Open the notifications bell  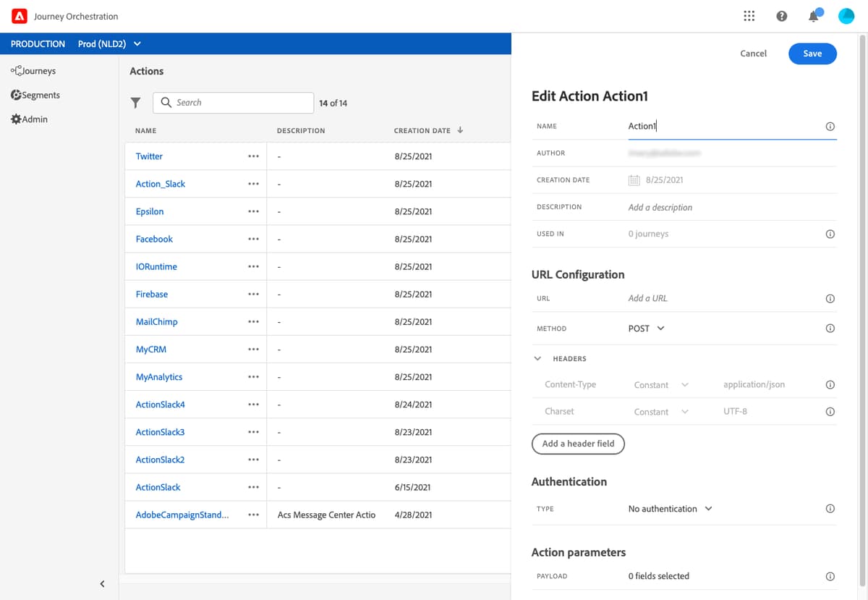pos(813,15)
